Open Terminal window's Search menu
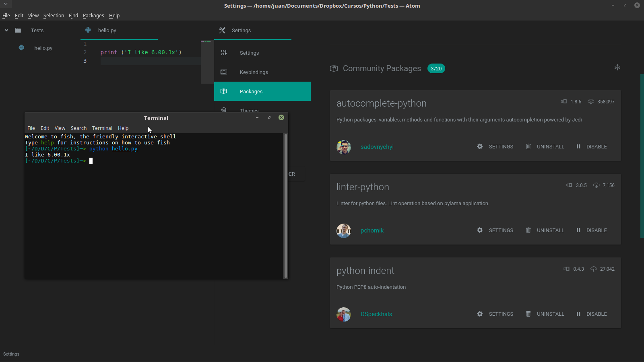This screenshot has height=362, width=644. tap(78, 128)
